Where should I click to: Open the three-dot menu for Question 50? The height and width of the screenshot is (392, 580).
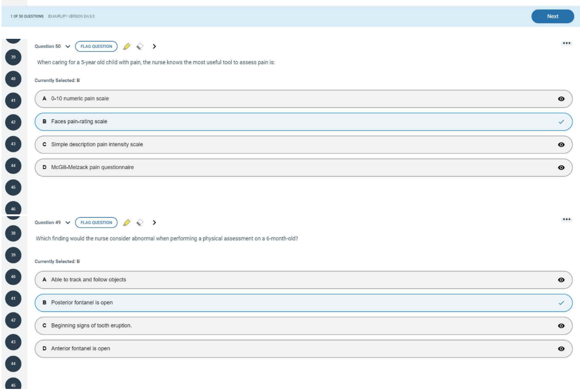pyautogui.click(x=566, y=43)
